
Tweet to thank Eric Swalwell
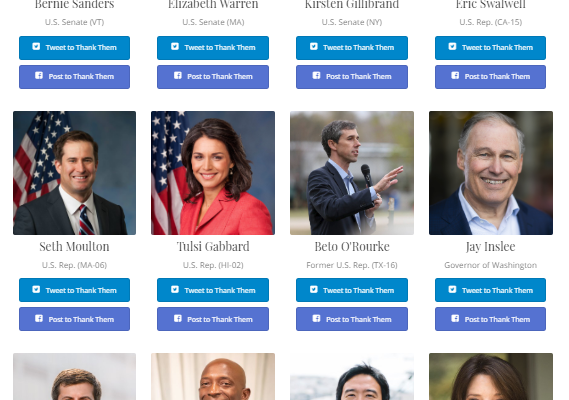click(490, 48)
